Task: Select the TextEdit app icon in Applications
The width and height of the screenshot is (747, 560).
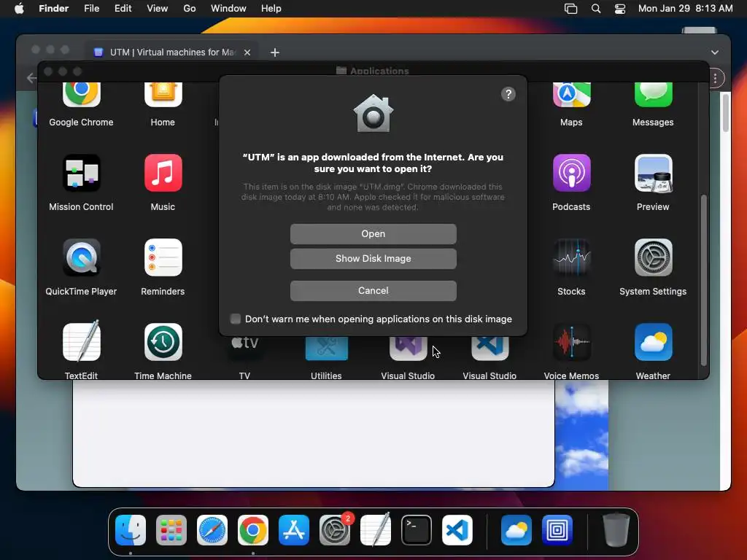Action: (x=82, y=342)
